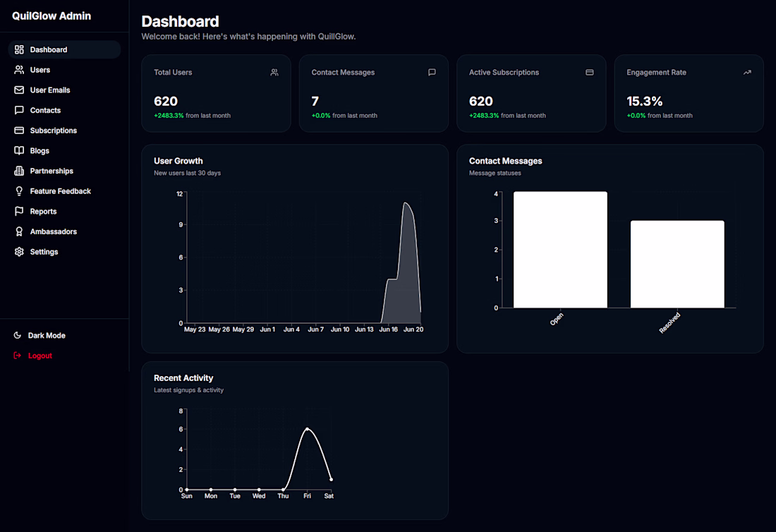Click the QuilGlow Admin title
This screenshot has width=776, height=532.
(x=51, y=16)
